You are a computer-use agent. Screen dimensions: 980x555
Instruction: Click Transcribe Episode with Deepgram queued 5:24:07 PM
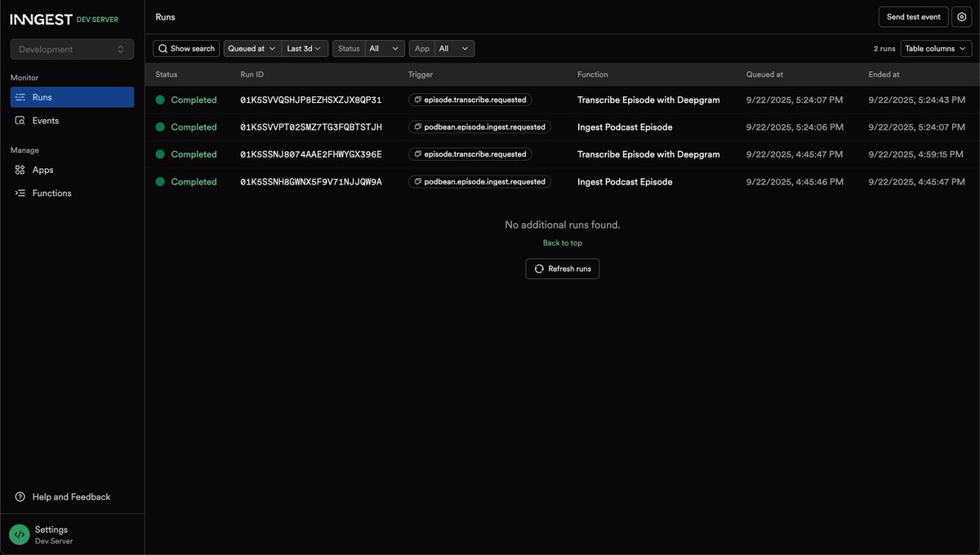click(x=648, y=100)
